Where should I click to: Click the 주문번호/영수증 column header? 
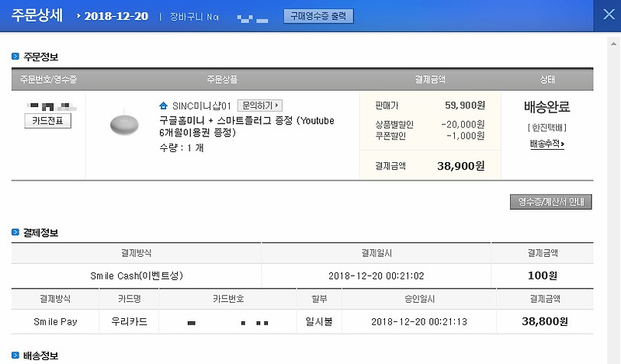pos(49,80)
